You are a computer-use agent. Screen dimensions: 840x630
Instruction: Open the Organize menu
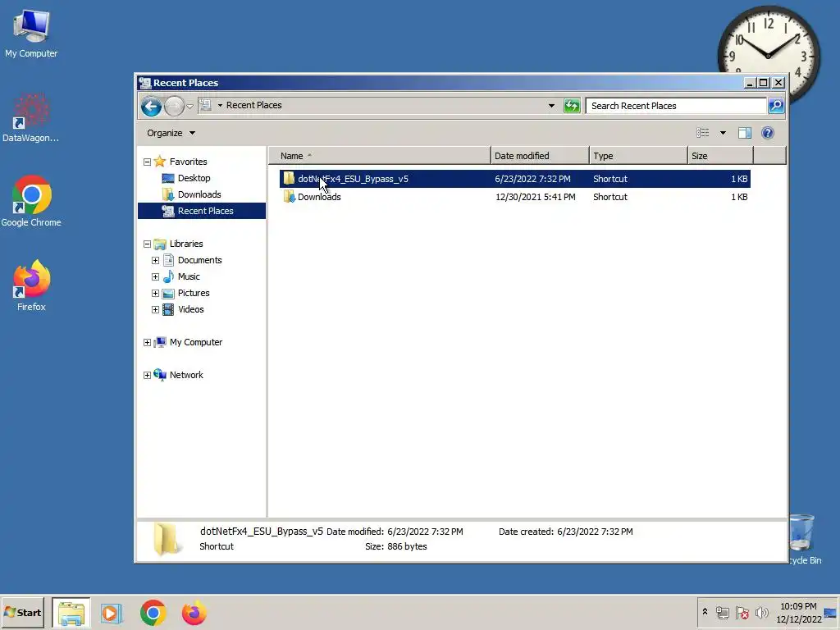point(171,133)
